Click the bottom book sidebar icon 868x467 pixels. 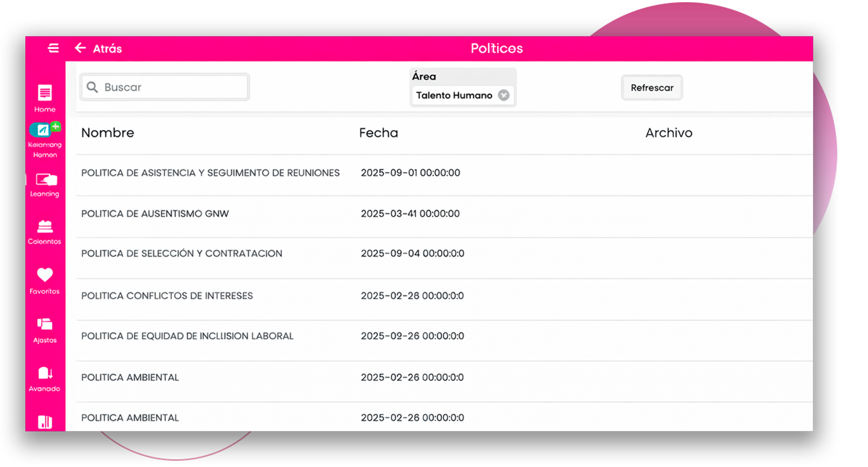coord(45,422)
